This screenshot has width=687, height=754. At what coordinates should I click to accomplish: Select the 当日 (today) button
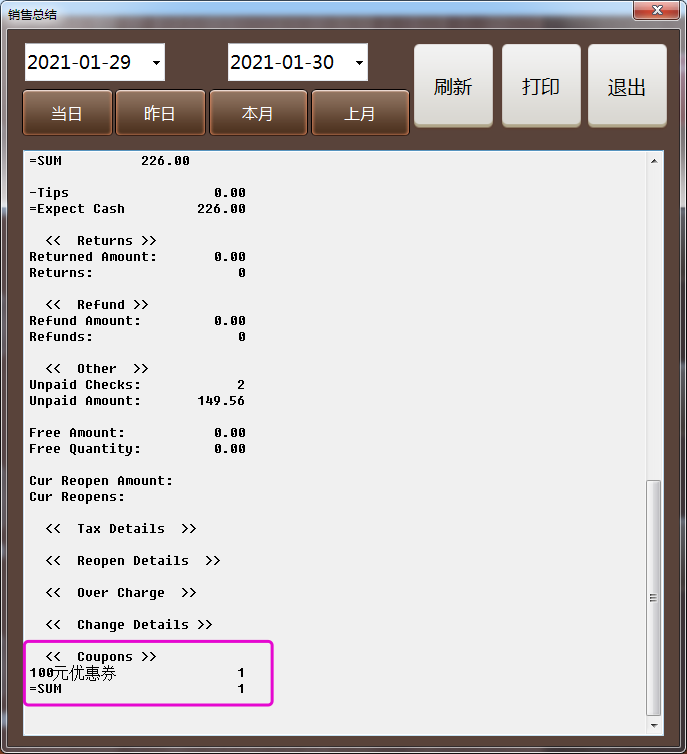pos(67,113)
